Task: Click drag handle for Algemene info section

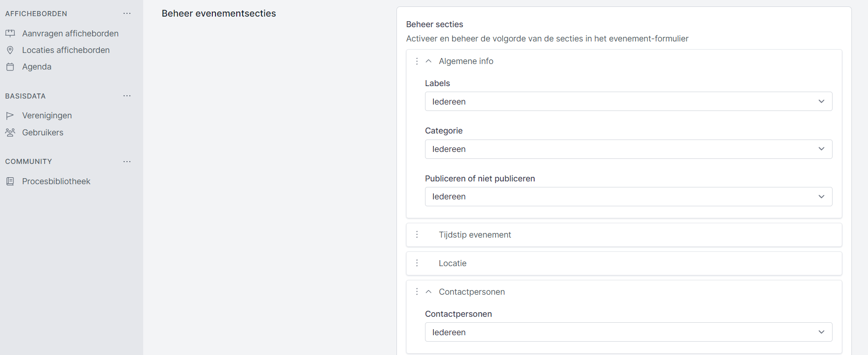Action: coord(417,61)
